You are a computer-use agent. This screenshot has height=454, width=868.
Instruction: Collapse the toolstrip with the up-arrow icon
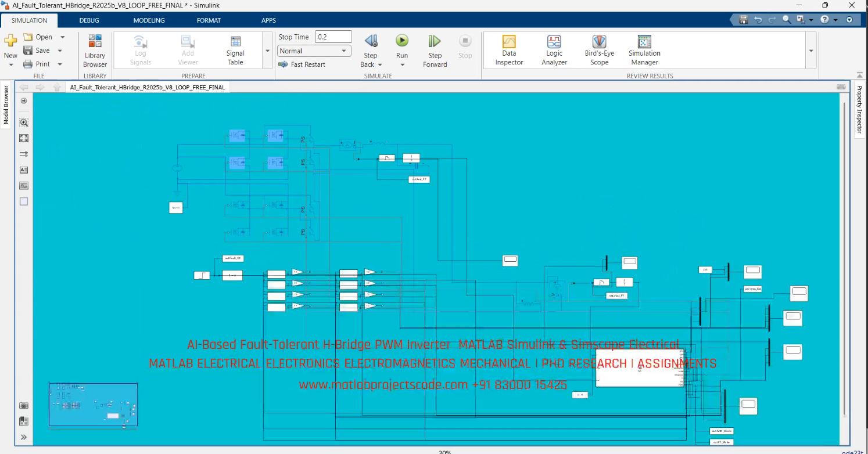[860, 75]
